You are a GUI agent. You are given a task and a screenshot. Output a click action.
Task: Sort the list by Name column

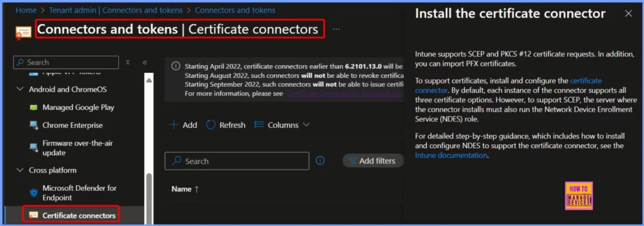tap(186, 189)
